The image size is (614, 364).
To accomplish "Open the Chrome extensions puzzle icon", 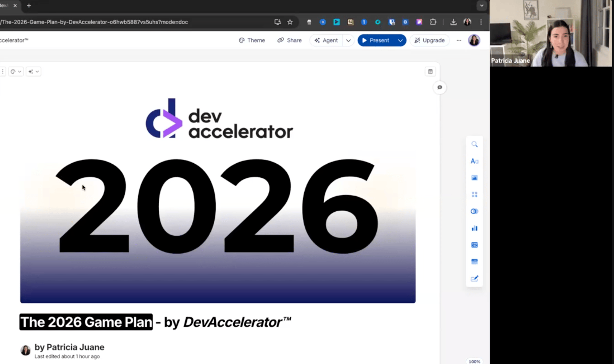I will pos(433,22).
